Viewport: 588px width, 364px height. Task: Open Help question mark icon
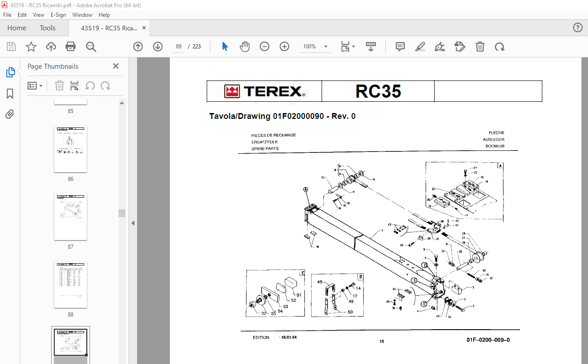(578, 28)
